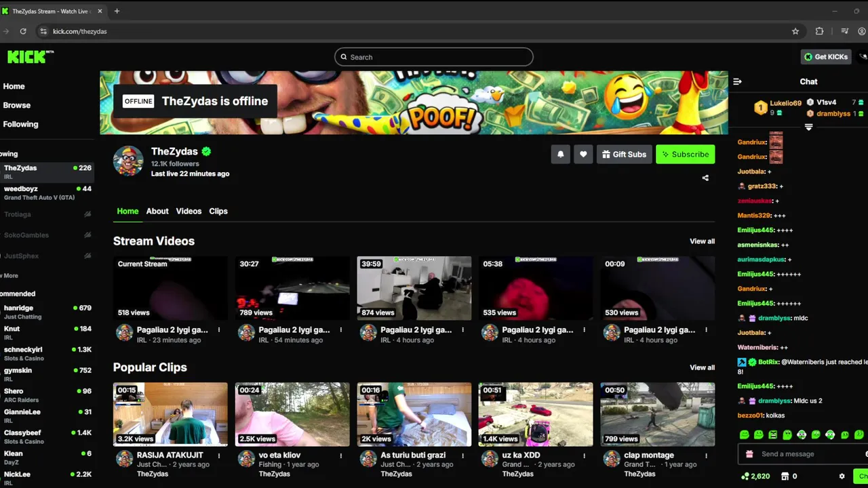This screenshot has width=868, height=488.
Task: Click username bezzo01 in chat
Action: (751, 415)
